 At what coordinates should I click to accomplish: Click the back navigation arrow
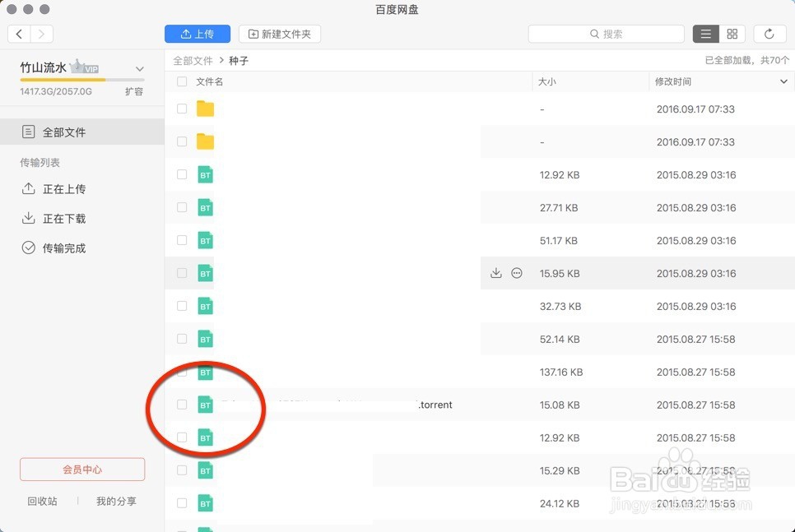[x=19, y=34]
